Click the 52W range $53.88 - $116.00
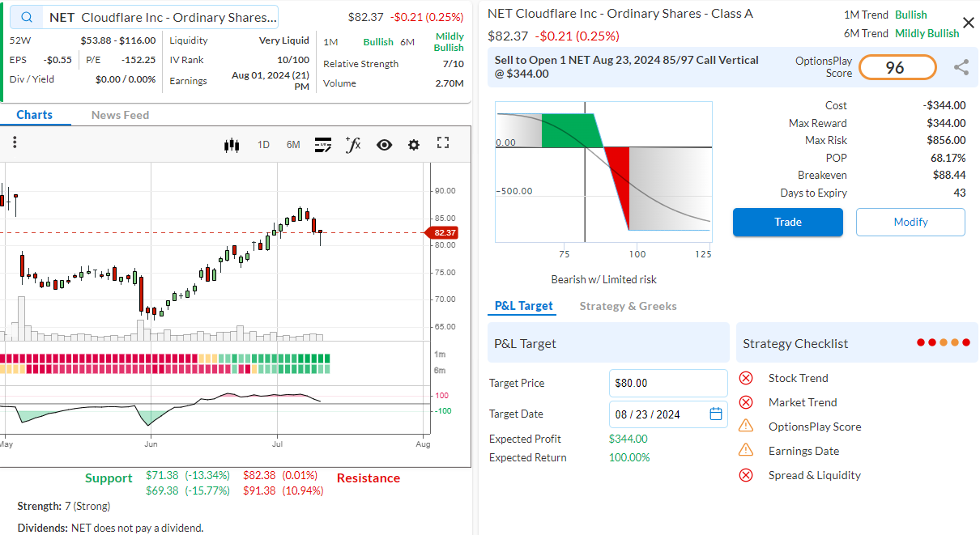980x535 pixels. tap(118, 40)
